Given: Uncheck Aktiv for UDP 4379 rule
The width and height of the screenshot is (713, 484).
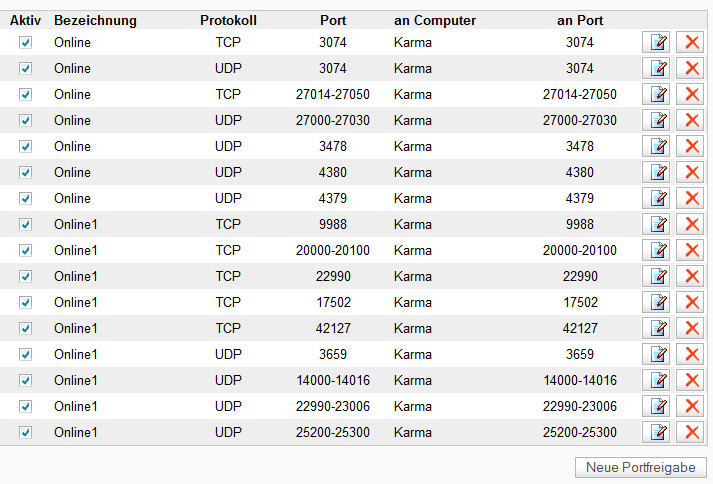Looking at the screenshot, I should [x=26, y=198].
